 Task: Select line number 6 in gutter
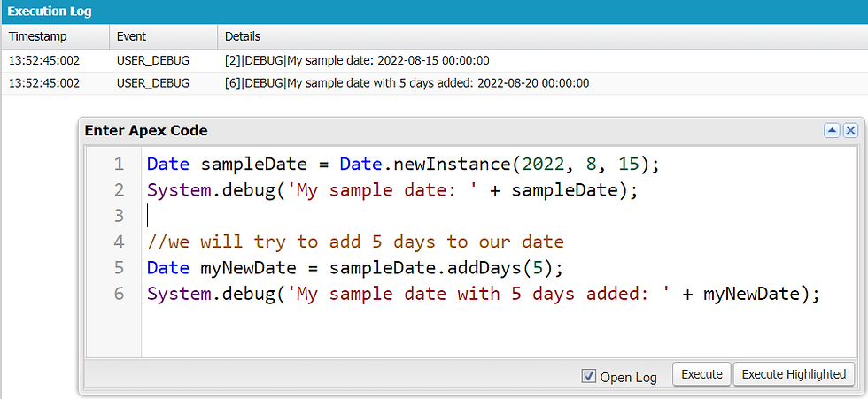pyautogui.click(x=119, y=294)
